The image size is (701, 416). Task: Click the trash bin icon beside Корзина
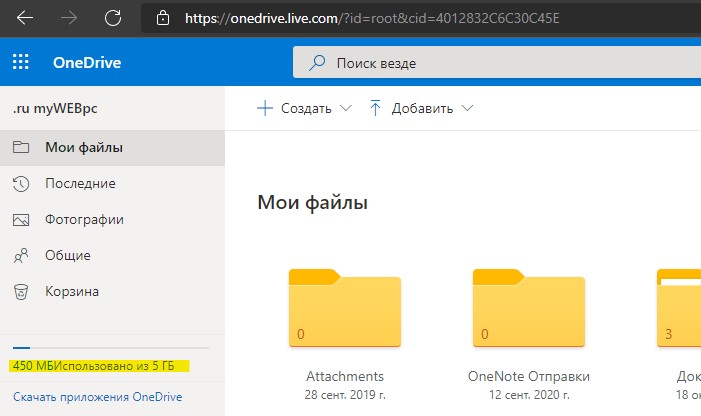click(x=21, y=292)
